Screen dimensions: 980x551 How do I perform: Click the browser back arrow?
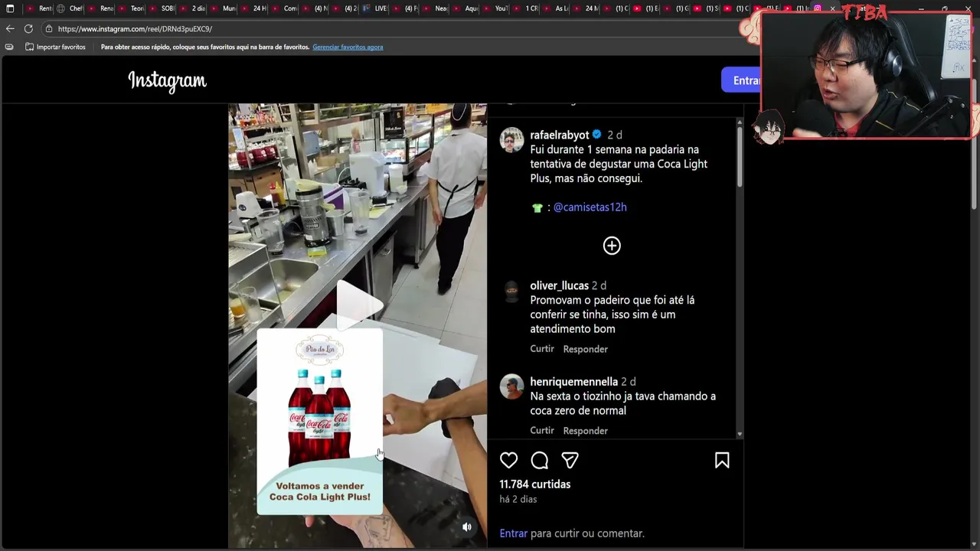(x=9, y=28)
